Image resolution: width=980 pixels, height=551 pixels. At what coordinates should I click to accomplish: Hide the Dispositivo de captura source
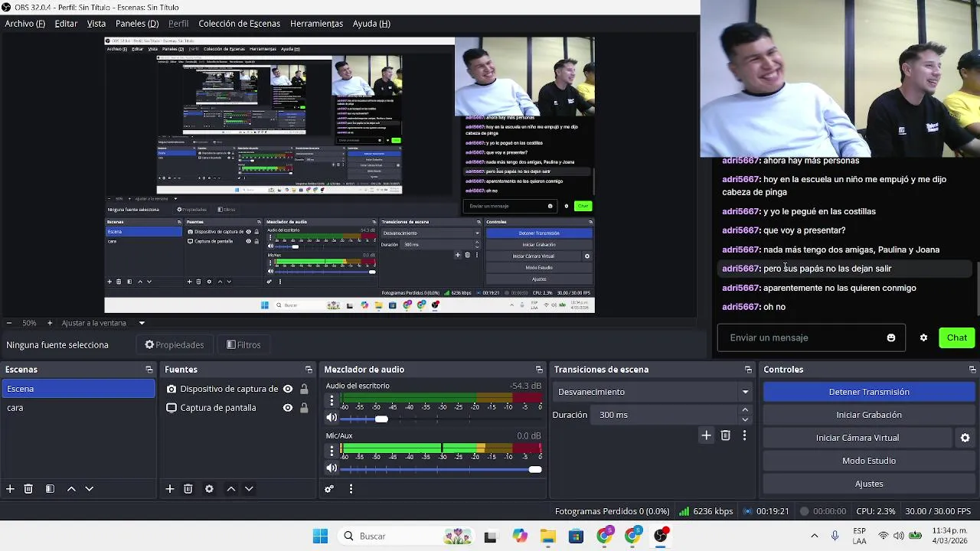[x=288, y=389]
